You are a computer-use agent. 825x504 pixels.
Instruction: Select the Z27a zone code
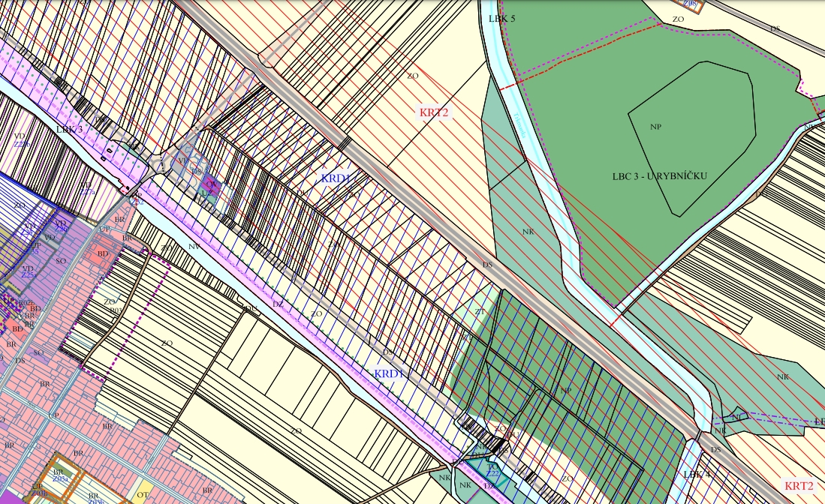[x=88, y=191]
